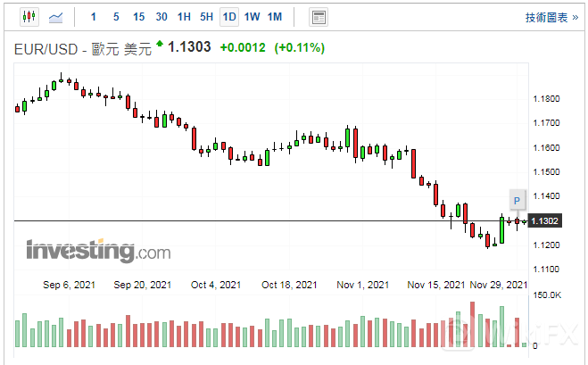
Task: Select the 5-minute timeframe
Action: coord(116,17)
